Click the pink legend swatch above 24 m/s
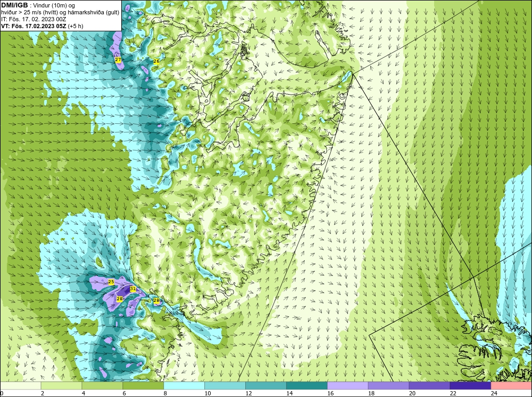The height and width of the screenshot is (397, 532). click(x=511, y=385)
